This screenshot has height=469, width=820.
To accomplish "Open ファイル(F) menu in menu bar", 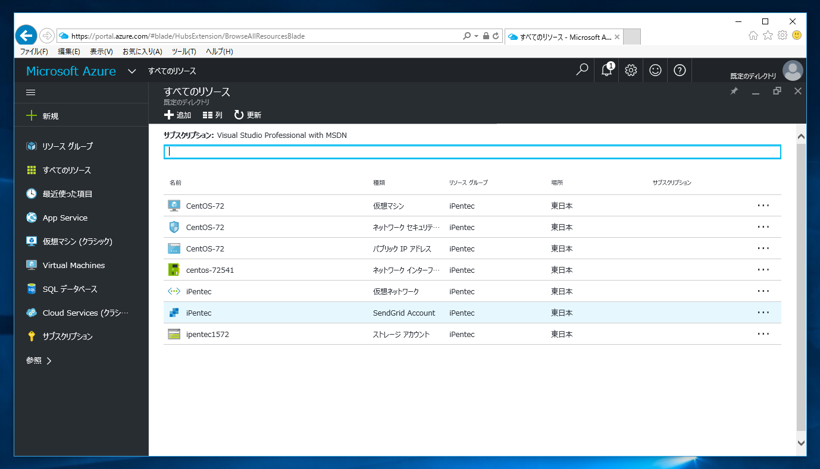I will (x=34, y=52).
